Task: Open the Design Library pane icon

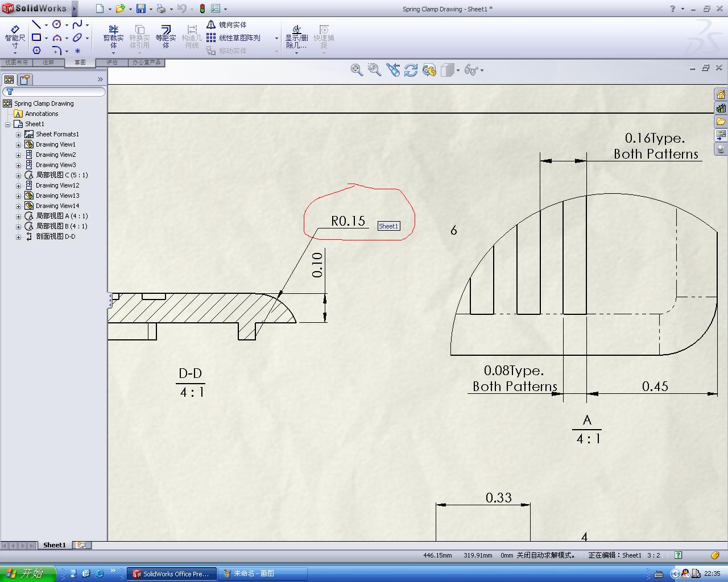Action: click(721, 108)
